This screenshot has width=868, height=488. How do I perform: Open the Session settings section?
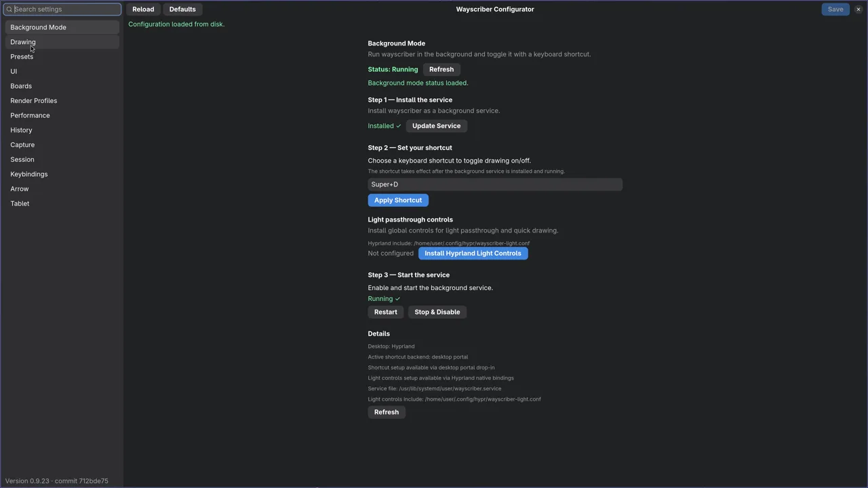pyautogui.click(x=62, y=159)
